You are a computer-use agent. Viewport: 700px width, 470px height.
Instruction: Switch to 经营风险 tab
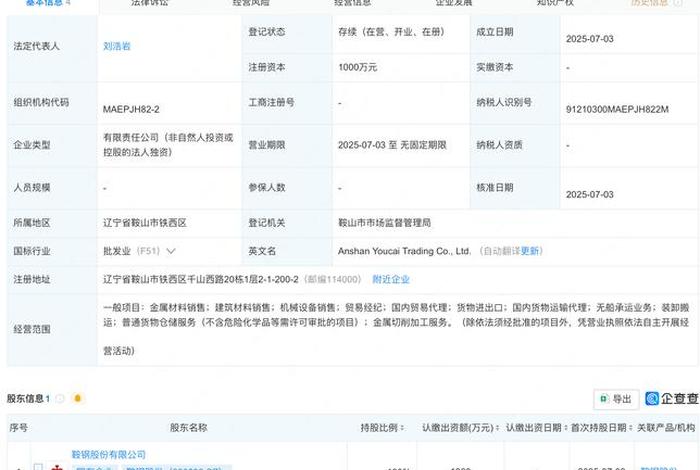click(x=251, y=3)
